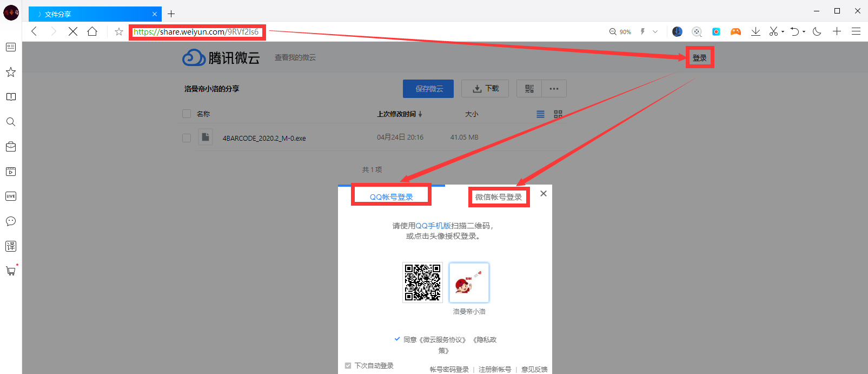The image size is (868, 374).
Task: Open the sidebar search magnifier icon
Action: (11, 122)
